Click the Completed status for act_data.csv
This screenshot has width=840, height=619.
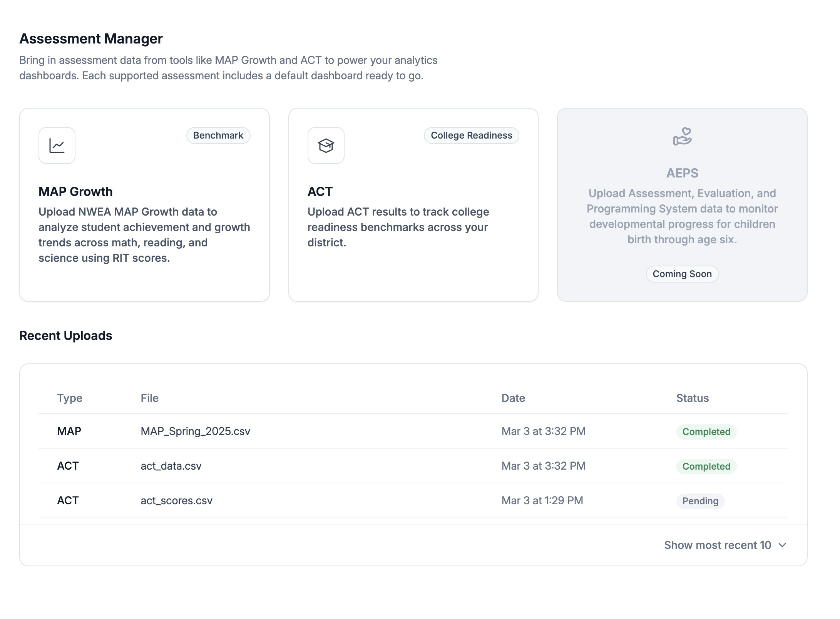tap(706, 466)
